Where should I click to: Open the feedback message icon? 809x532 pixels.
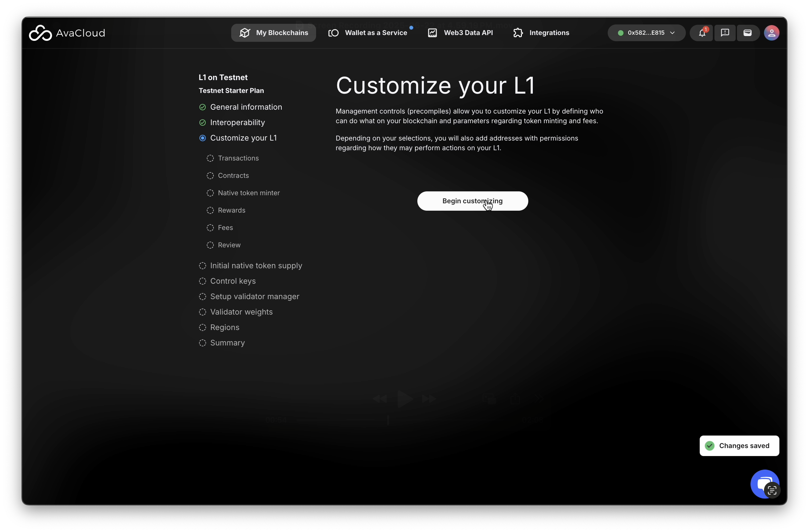pyautogui.click(x=725, y=33)
